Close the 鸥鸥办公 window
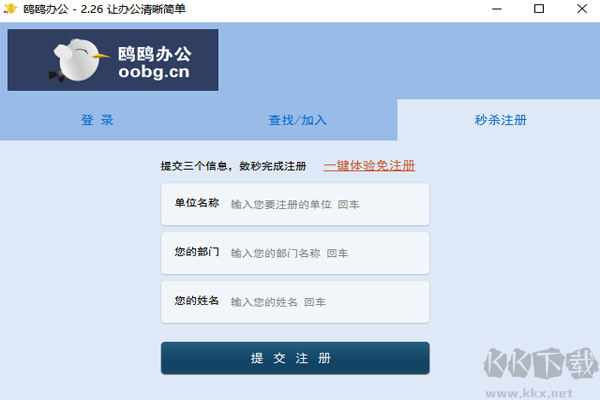This screenshot has width=600, height=400. point(582,9)
